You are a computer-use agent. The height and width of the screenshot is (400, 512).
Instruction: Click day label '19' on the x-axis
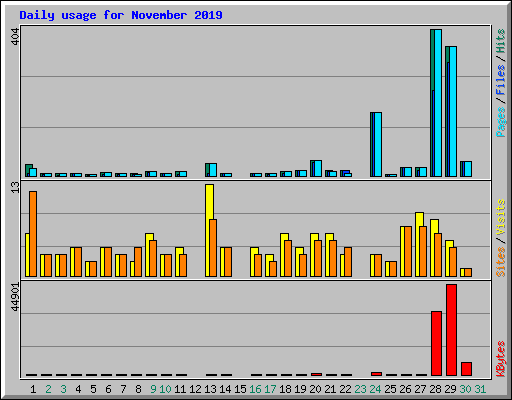[x=300, y=389]
